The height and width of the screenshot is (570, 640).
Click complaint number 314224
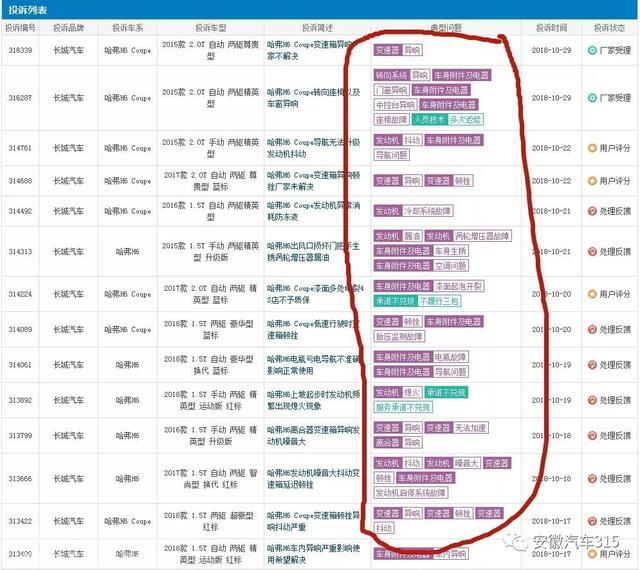coord(20,294)
